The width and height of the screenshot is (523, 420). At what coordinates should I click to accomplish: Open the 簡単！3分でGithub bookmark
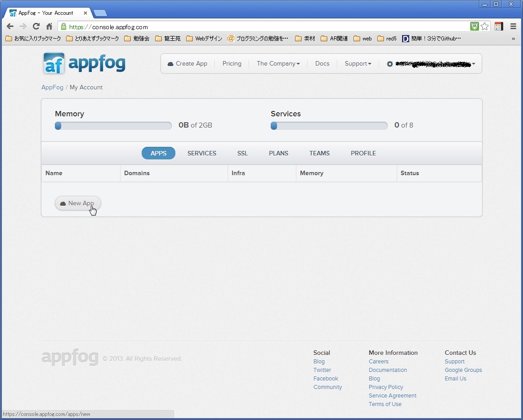click(432, 39)
